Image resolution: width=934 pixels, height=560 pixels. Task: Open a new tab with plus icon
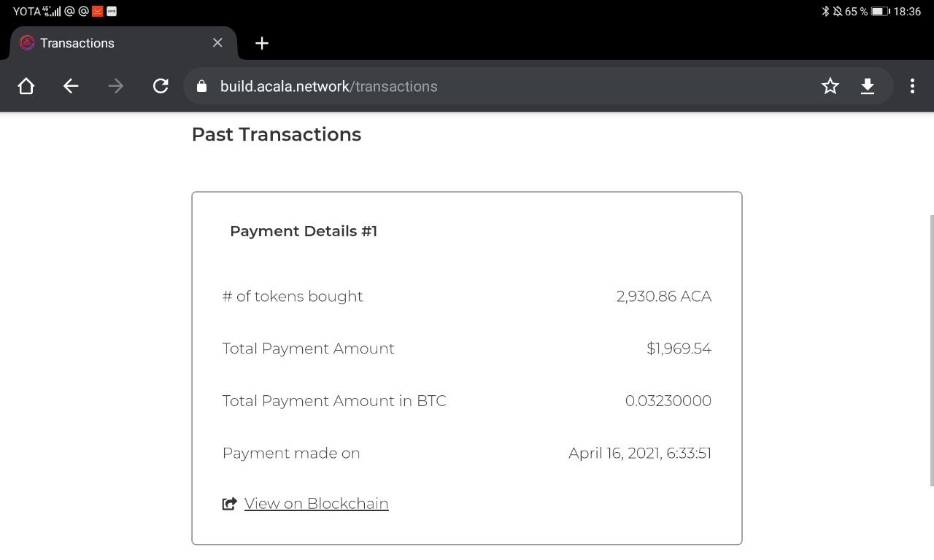coord(262,43)
